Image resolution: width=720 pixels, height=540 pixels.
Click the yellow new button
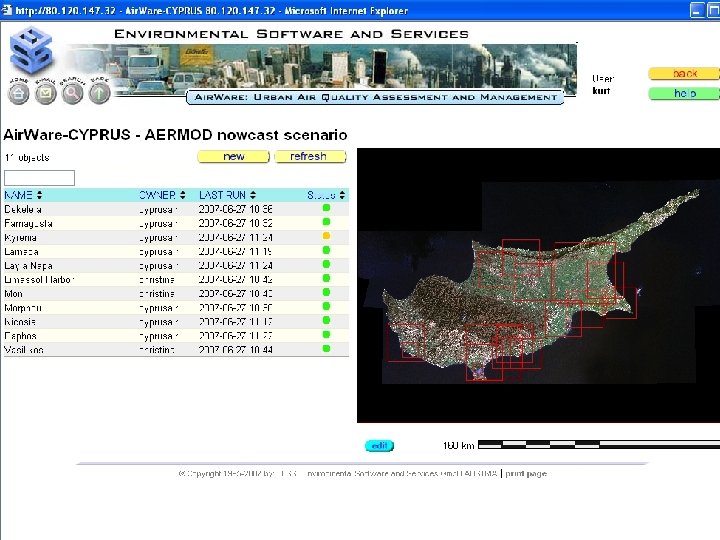[233, 157]
